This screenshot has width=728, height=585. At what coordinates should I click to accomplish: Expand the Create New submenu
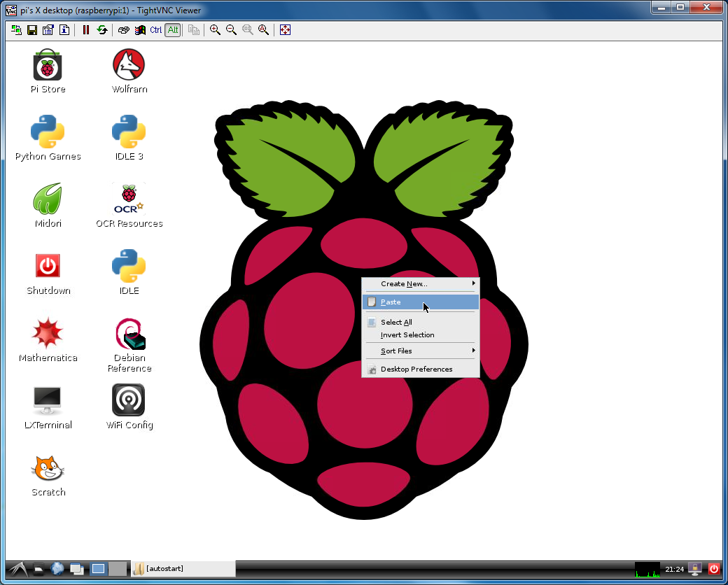pos(421,283)
